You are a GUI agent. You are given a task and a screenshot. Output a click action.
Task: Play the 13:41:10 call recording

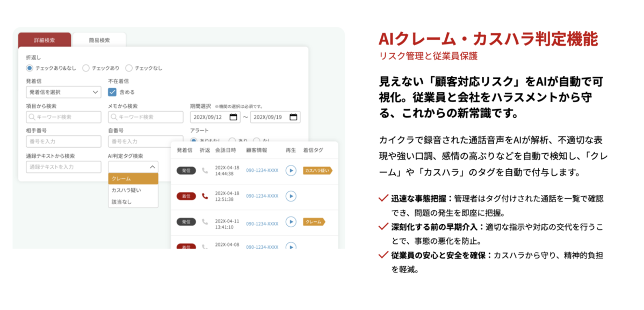click(x=291, y=221)
